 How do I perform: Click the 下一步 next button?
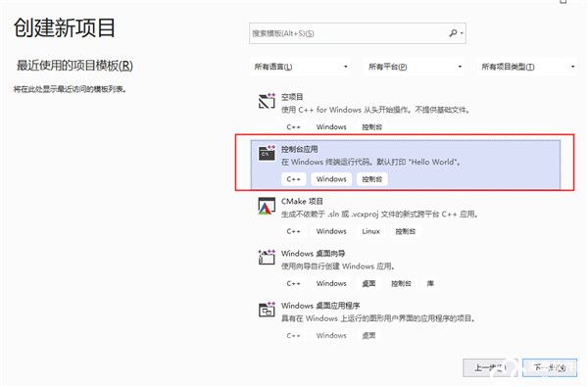pyautogui.click(x=550, y=367)
